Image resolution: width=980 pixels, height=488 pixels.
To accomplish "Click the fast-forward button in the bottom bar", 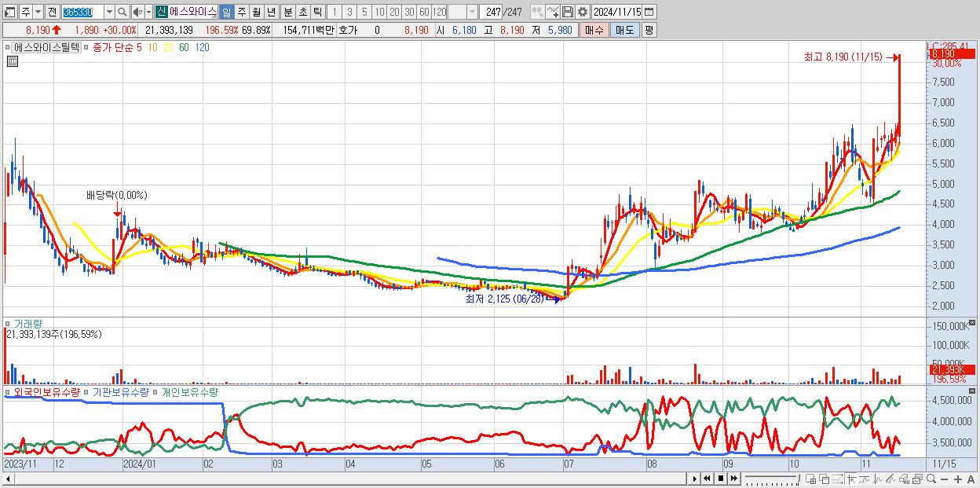I will [x=733, y=479].
